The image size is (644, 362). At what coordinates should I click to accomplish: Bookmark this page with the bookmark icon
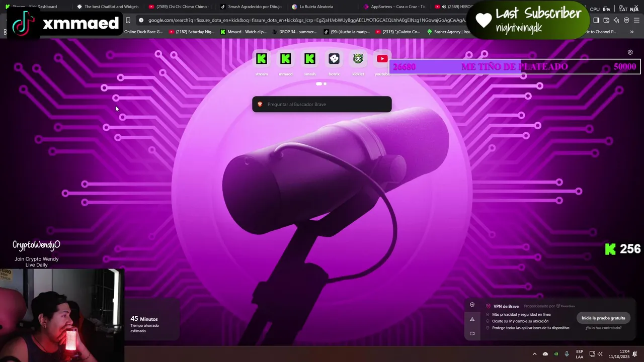point(128,20)
